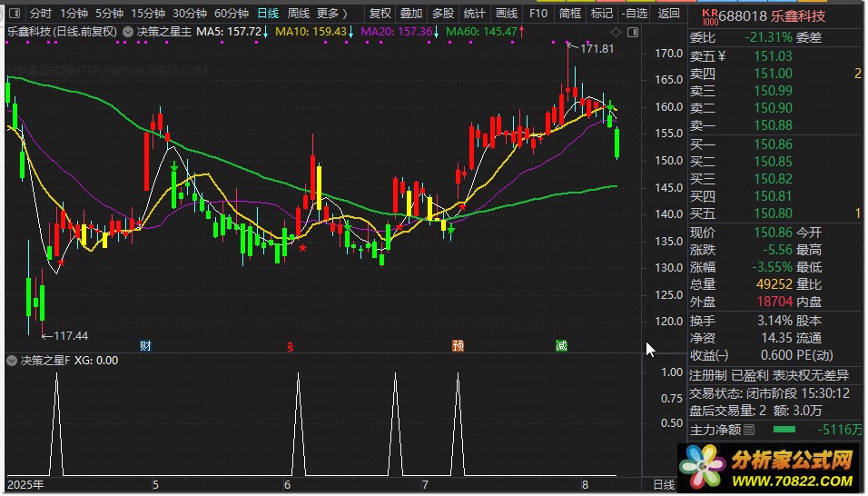Image resolution: width=868 pixels, height=496 pixels.
Task: Click the 171.81 high price annotation
Action: 597,49
